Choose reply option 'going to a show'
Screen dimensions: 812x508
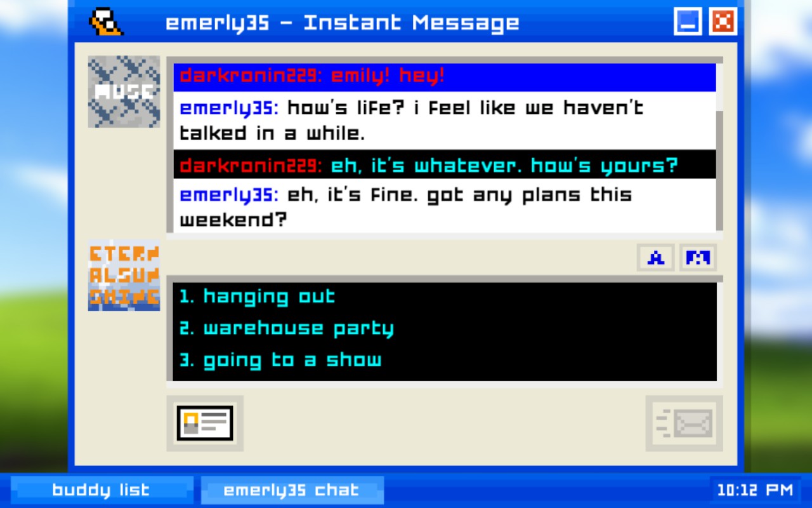[x=280, y=360]
